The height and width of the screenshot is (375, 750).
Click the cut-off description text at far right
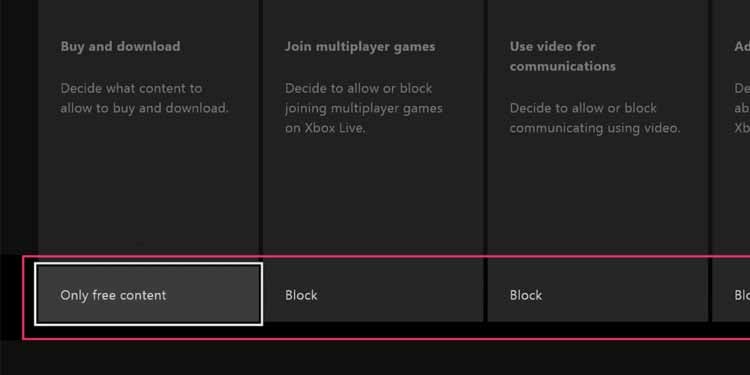coord(742,108)
